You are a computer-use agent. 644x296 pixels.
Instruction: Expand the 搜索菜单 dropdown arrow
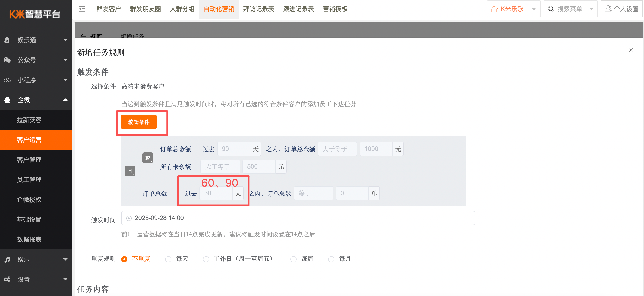[591, 9]
